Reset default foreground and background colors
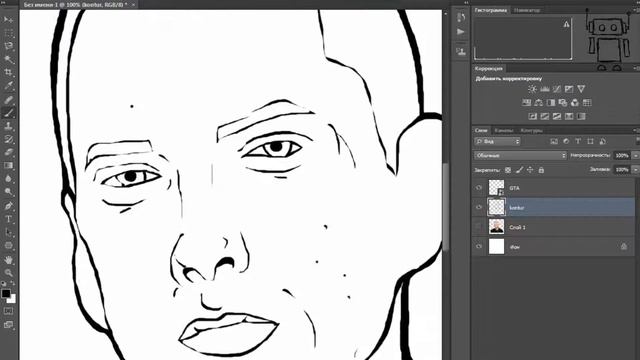640x360 pixels. pos(4,283)
